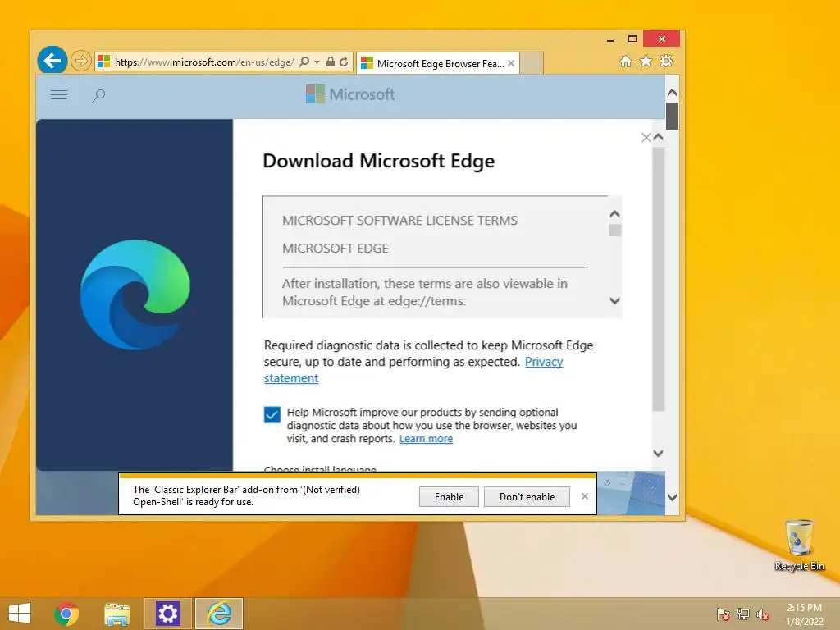This screenshot has height=630, width=840.
Task: Click Don't enable for the add-on
Action: 527,496
